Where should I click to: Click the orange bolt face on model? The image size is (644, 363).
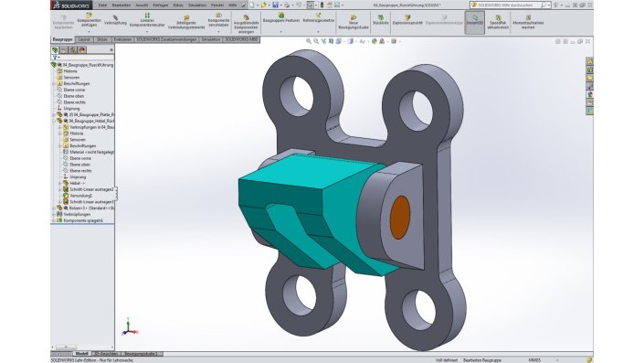(x=399, y=218)
